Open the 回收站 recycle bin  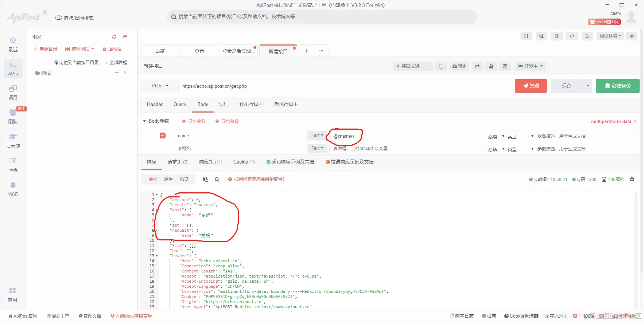tap(112, 49)
